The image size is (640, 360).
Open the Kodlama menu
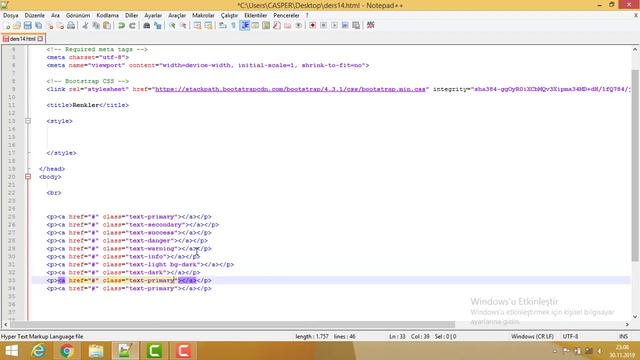(107, 15)
